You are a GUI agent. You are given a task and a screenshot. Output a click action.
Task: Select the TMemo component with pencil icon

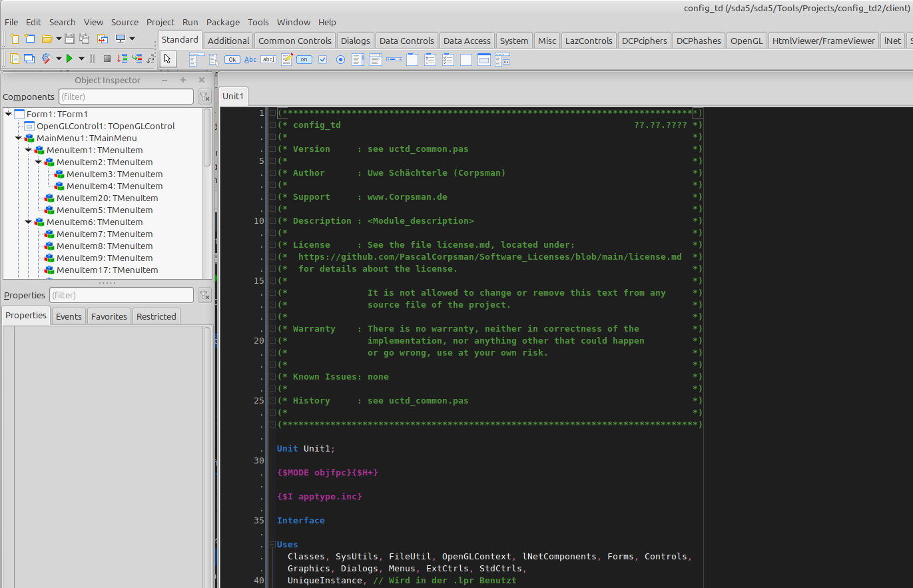click(x=287, y=60)
